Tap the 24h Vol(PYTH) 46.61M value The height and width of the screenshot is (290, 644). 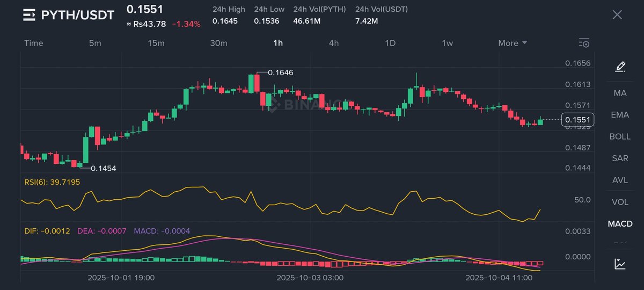[x=307, y=21]
